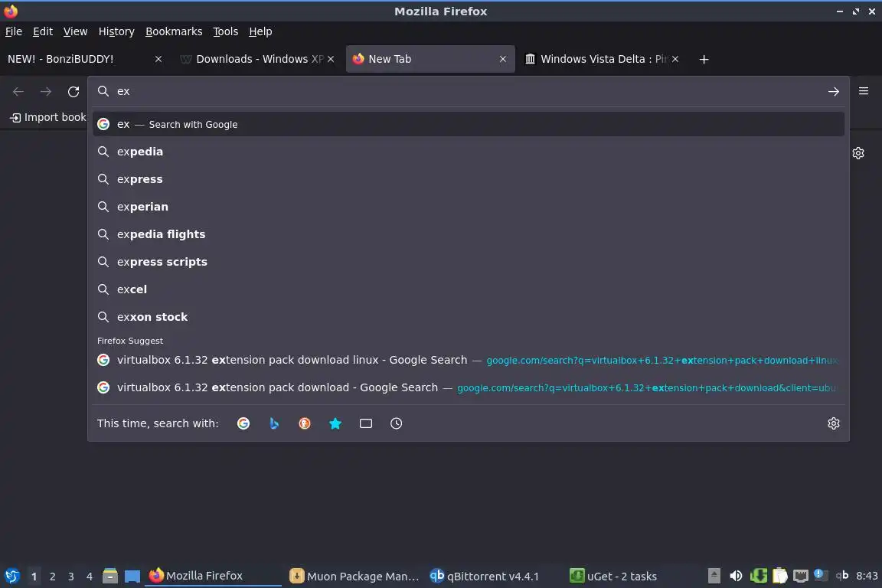Screen dimensions: 882x588
Task: Click the reload page button
Action: pos(73,92)
